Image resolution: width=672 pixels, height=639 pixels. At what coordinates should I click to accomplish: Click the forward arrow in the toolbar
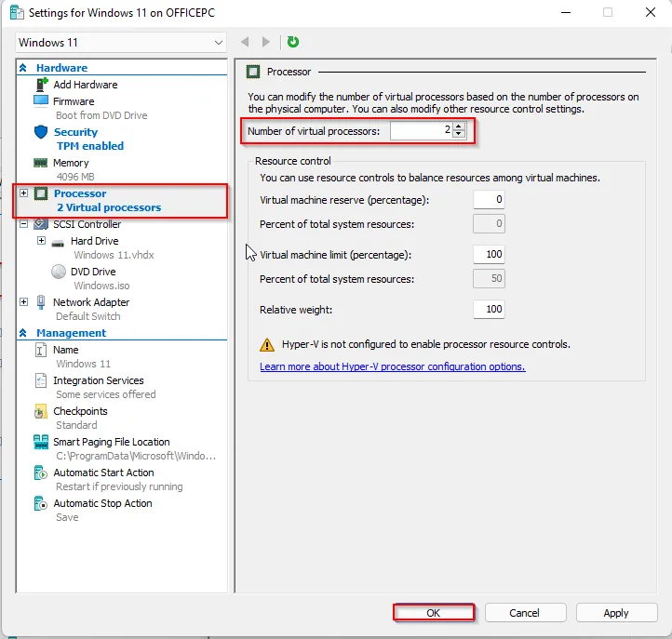click(x=265, y=42)
